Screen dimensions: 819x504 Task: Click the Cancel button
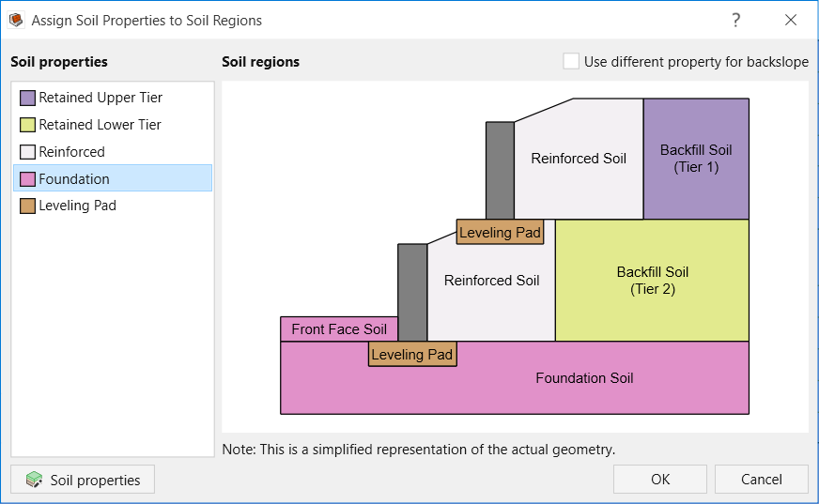(762, 480)
